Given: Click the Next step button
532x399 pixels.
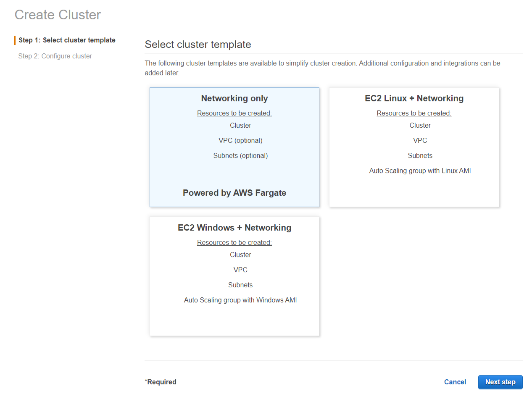Looking at the screenshot, I should point(500,382).
